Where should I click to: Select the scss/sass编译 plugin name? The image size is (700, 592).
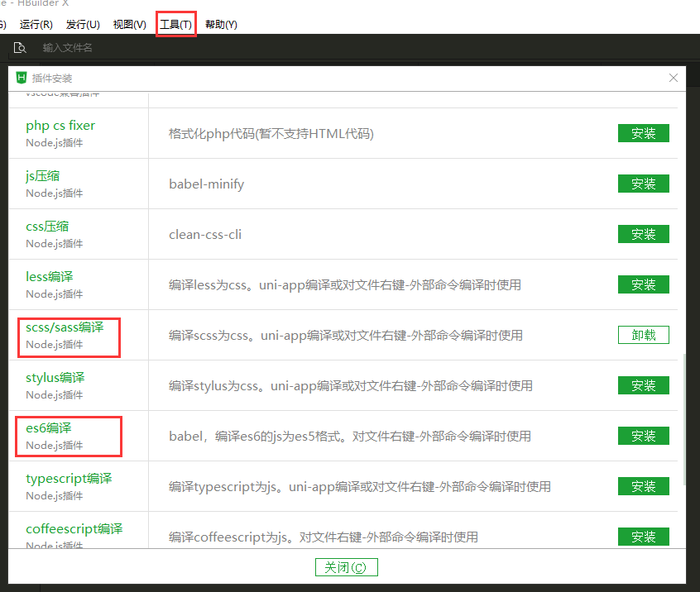tap(65, 327)
